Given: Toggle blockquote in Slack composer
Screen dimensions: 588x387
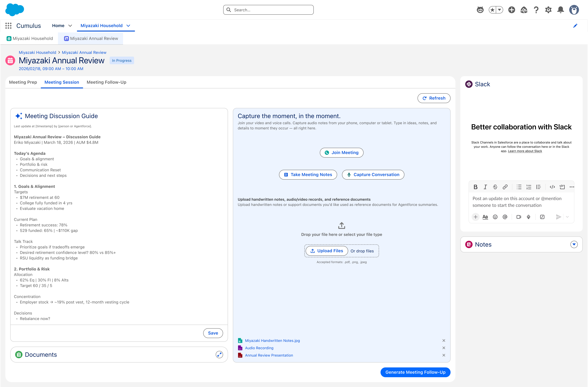Looking at the screenshot, I should [x=539, y=187].
